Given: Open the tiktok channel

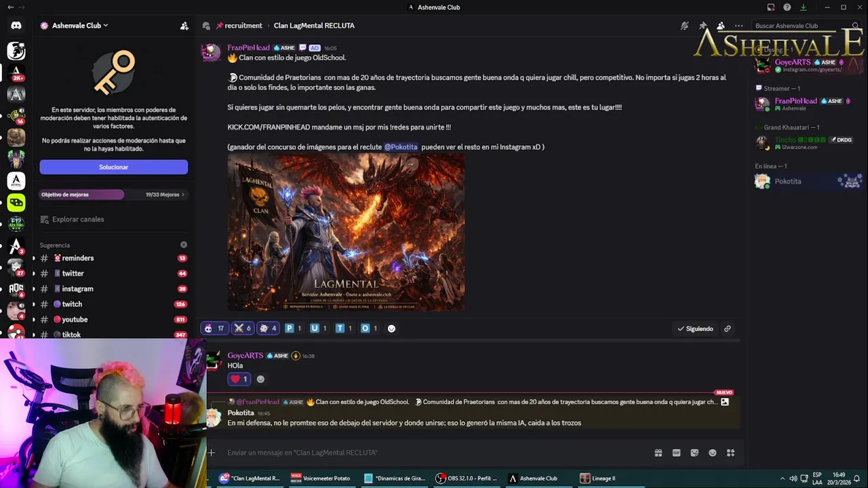Looking at the screenshot, I should (x=113, y=335).
